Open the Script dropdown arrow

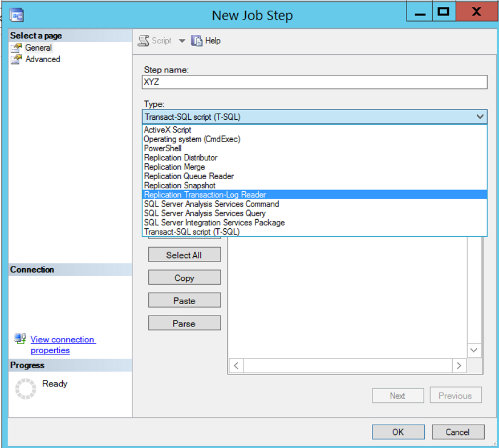coord(182,41)
